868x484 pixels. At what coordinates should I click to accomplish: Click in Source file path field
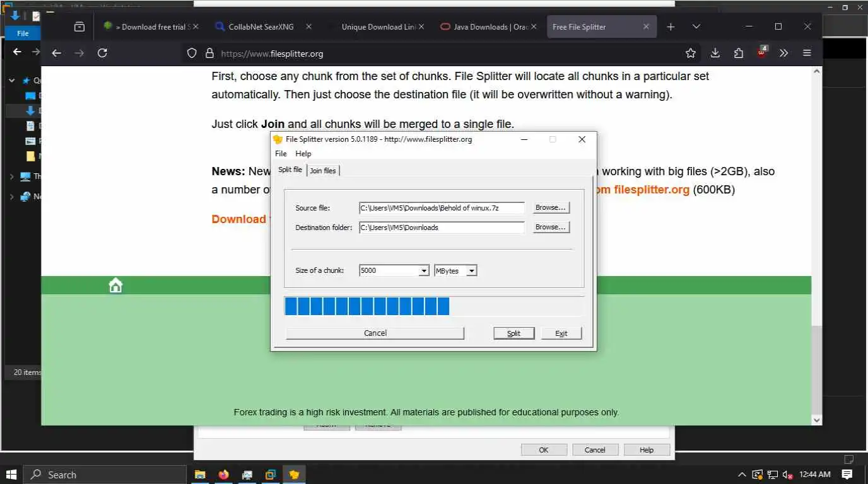(x=442, y=208)
